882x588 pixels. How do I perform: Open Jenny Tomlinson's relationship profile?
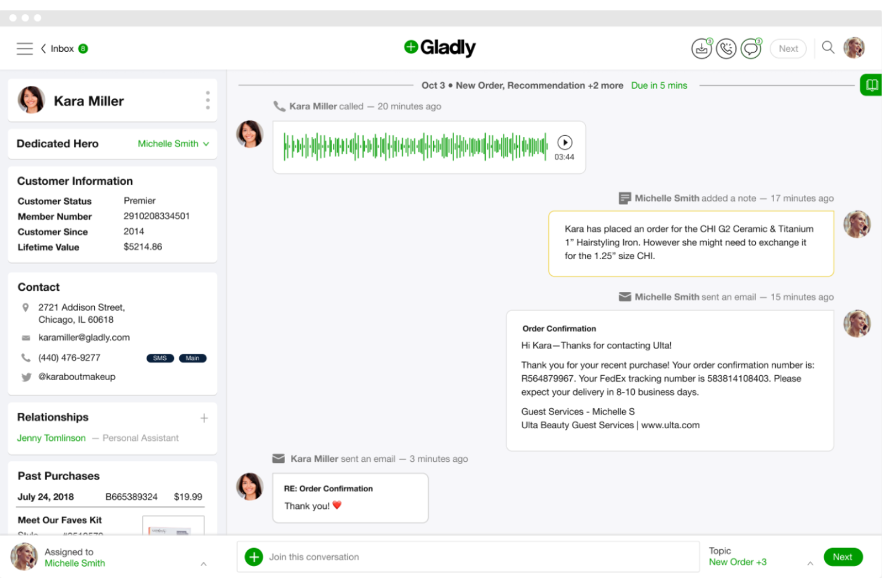tap(51, 438)
